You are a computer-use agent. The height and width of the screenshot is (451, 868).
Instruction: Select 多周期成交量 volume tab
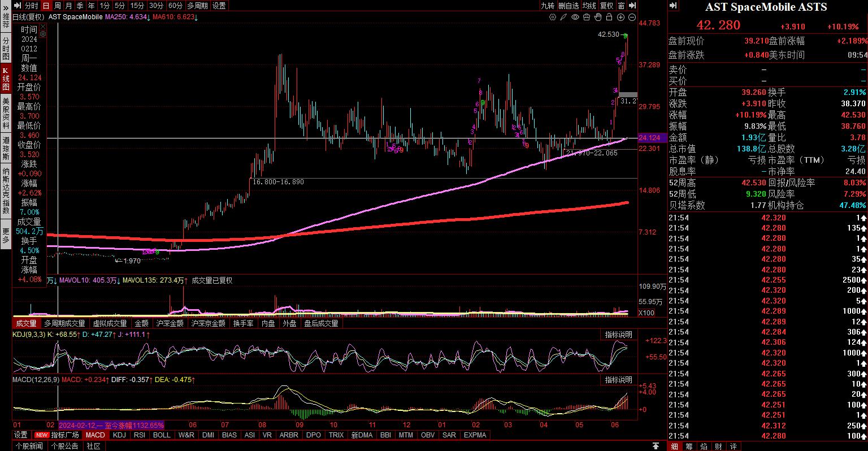(65, 323)
